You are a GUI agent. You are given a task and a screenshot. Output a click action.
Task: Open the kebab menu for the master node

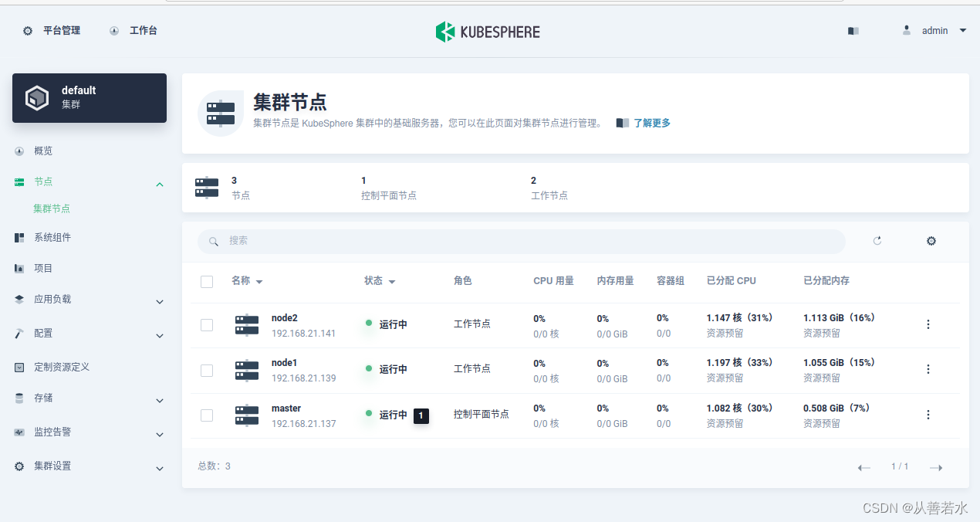[928, 414]
